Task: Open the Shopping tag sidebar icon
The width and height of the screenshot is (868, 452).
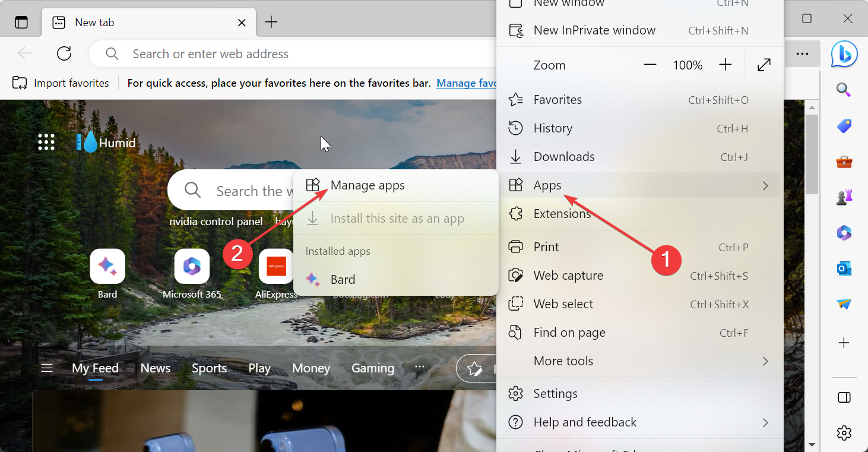Action: (844, 126)
